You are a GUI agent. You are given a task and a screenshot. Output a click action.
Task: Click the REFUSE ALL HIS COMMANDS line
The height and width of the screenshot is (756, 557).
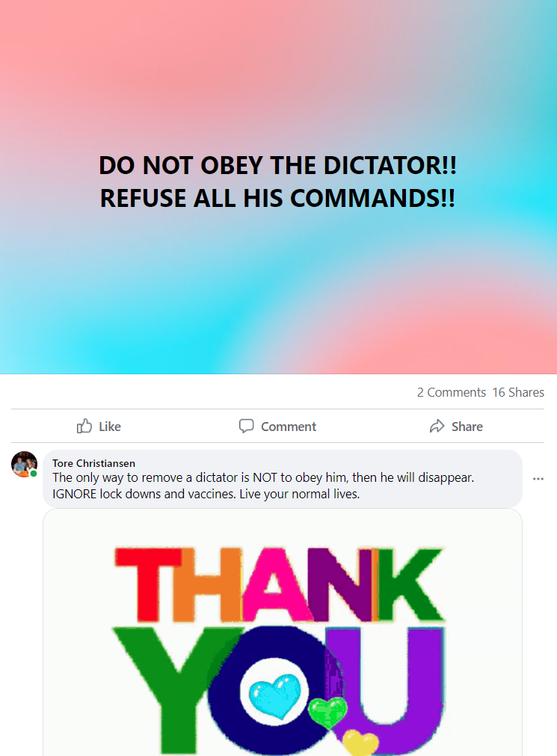(x=277, y=198)
